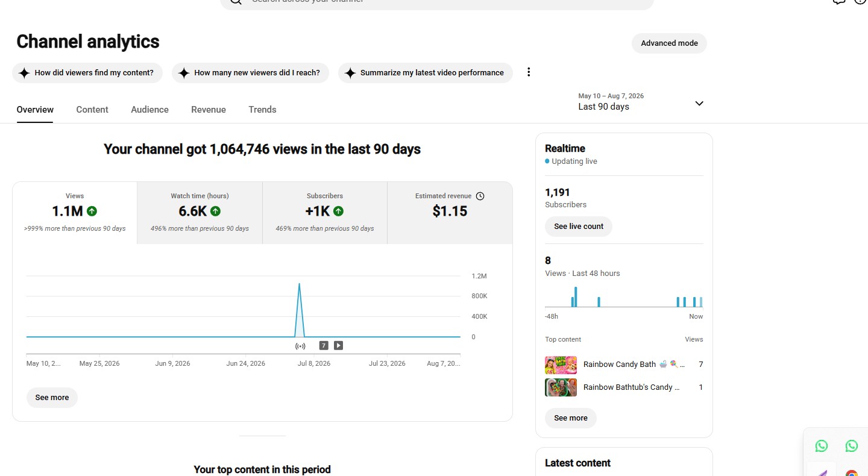Click the '800K' y-axis label

coord(479,296)
